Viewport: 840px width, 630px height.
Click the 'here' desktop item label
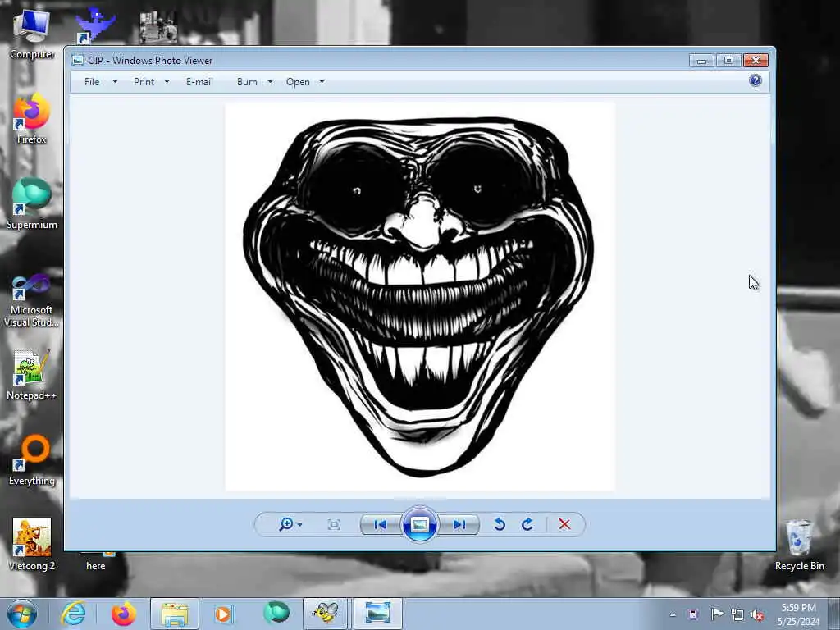[95, 566]
